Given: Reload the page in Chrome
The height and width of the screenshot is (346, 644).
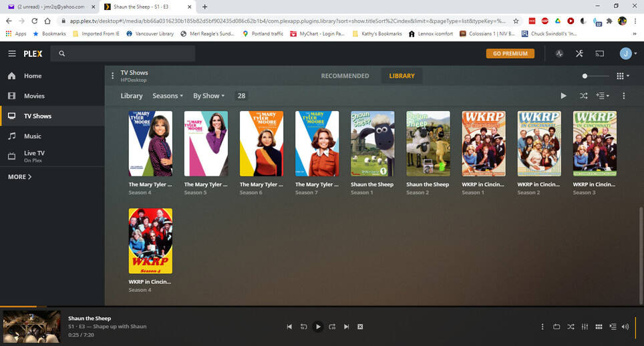Looking at the screenshot, I should [35, 21].
